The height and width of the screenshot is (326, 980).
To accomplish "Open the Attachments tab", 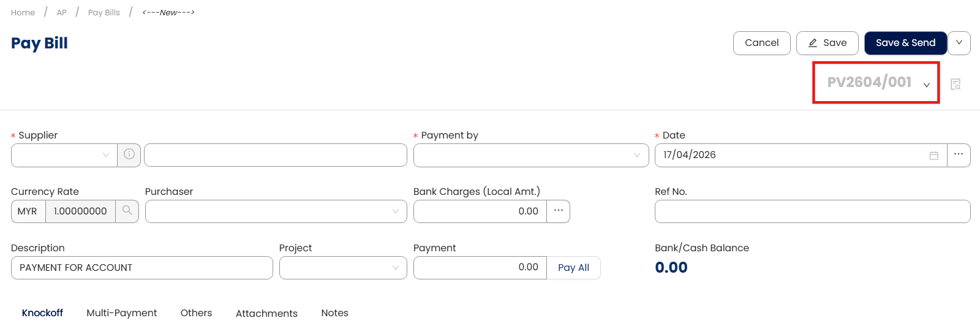I will (266, 313).
